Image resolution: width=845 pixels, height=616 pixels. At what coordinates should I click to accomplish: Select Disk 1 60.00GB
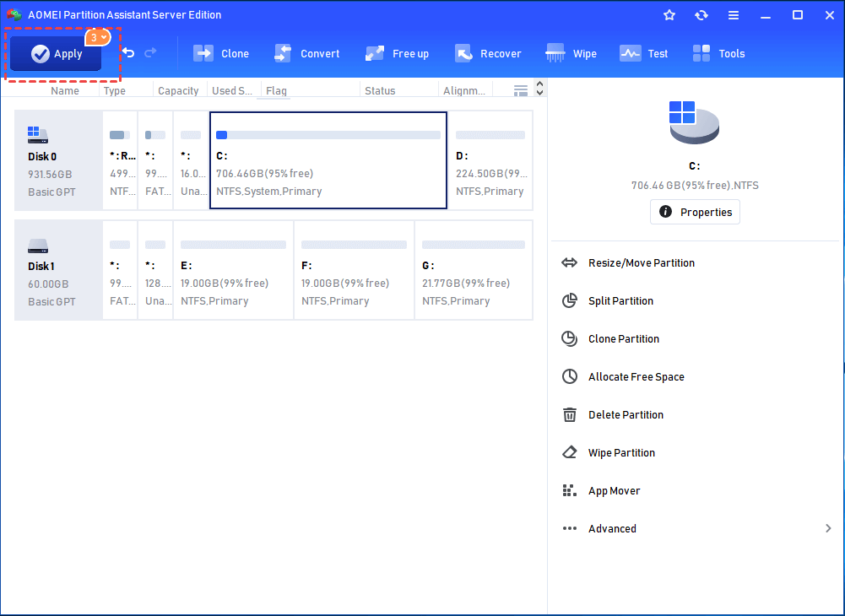tap(58, 270)
